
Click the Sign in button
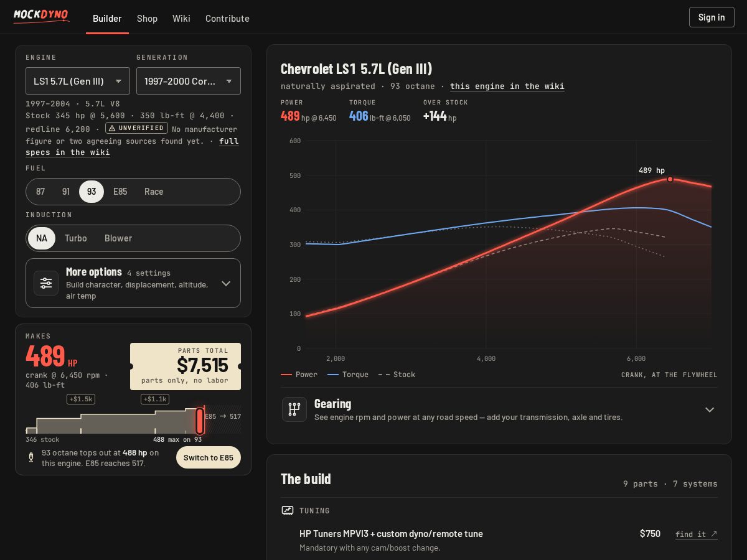click(712, 17)
